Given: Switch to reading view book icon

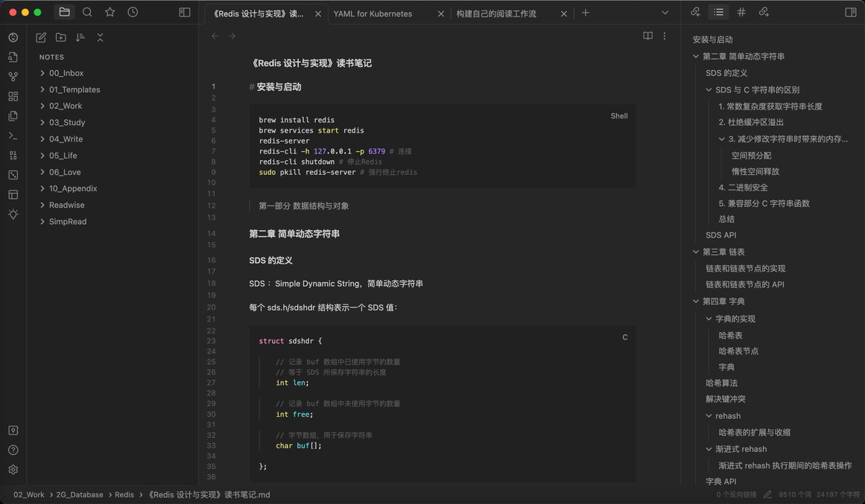Looking at the screenshot, I should (647, 36).
